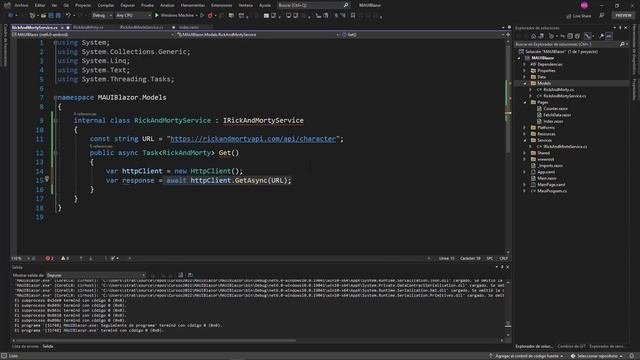Select _Imports.razor file in Solution Explorer

point(550,166)
